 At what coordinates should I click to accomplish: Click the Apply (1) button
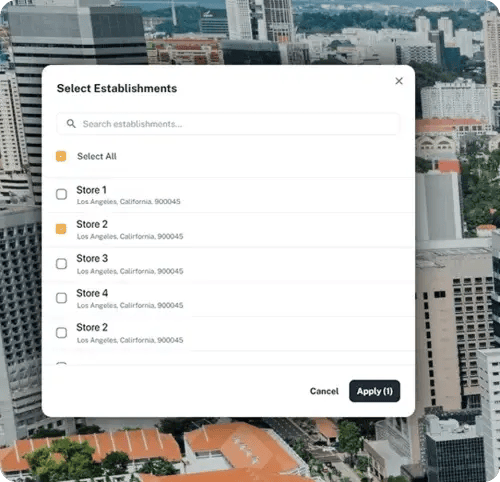375,391
